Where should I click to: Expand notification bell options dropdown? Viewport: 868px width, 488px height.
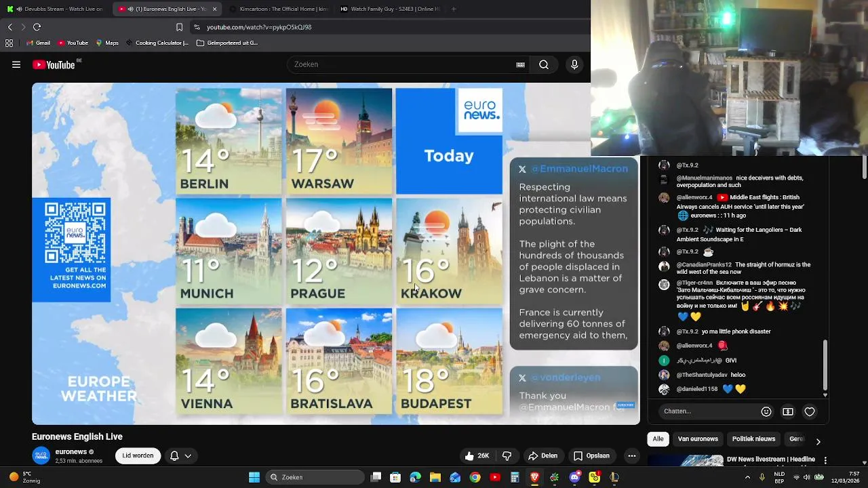(188, 456)
